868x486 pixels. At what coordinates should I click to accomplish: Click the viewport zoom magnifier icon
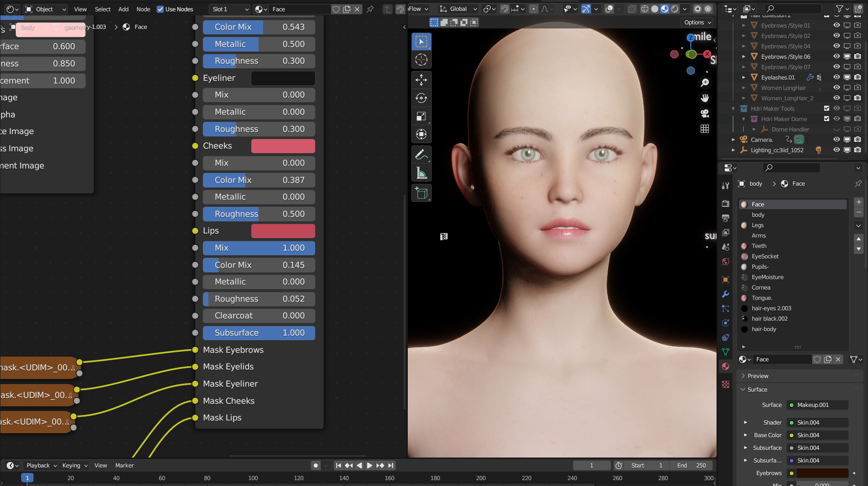(705, 83)
